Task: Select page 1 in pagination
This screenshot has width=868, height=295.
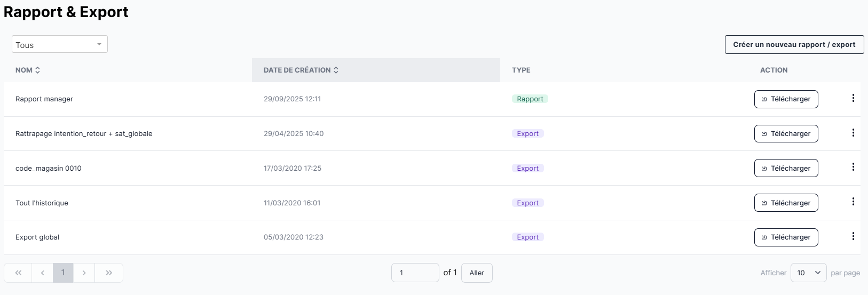Action: (63, 273)
